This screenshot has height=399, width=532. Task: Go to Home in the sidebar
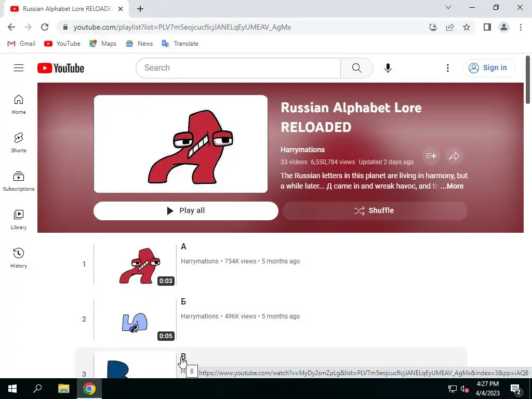[19, 104]
